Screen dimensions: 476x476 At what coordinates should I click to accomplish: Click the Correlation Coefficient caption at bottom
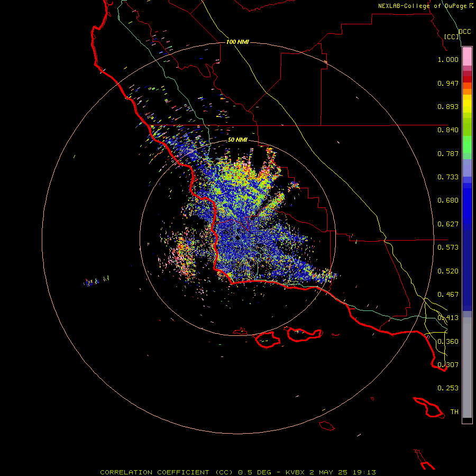tap(237, 472)
